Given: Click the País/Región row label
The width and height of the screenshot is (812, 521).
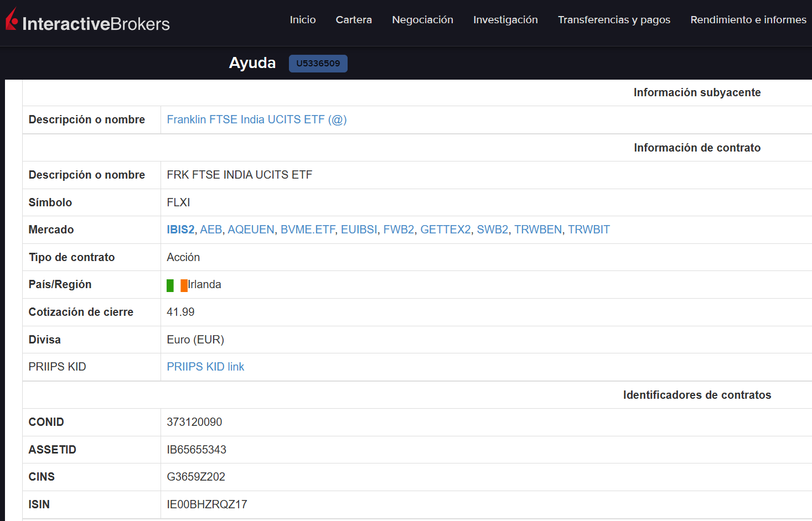Looking at the screenshot, I should pyautogui.click(x=60, y=284).
